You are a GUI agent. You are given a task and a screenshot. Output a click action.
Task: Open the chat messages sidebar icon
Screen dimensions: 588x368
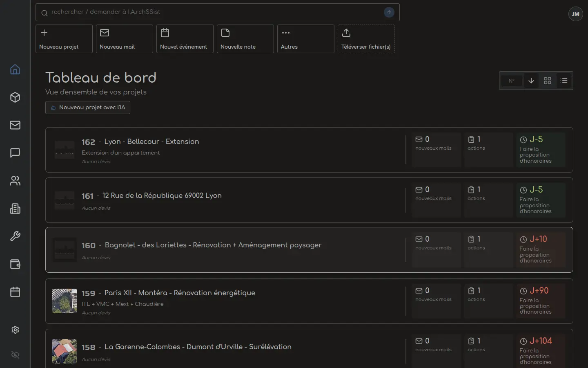(15, 153)
